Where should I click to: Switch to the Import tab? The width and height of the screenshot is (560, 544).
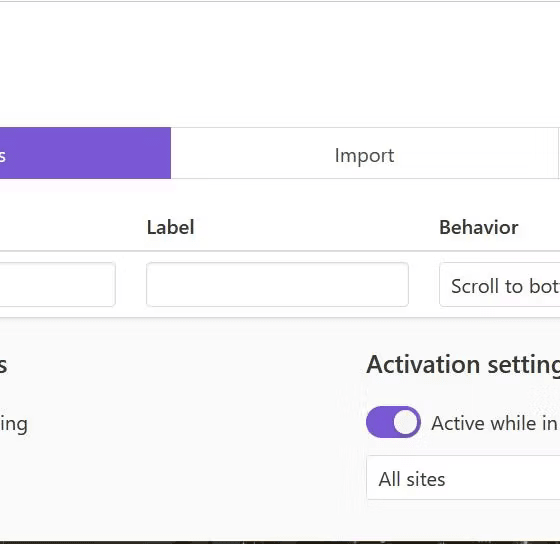pyautogui.click(x=364, y=153)
